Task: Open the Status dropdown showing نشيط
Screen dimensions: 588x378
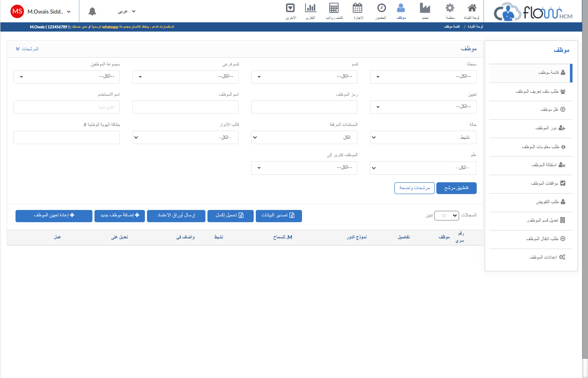Action: click(423, 137)
